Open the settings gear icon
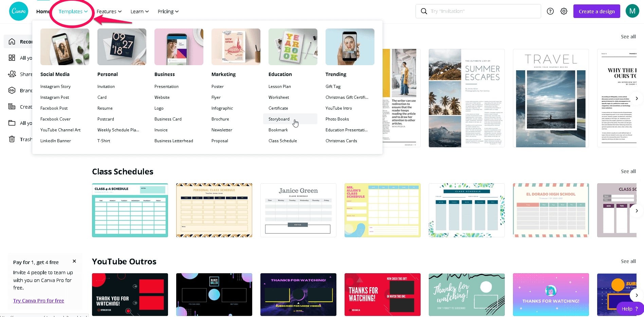This screenshot has height=317, width=644. [x=564, y=11]
